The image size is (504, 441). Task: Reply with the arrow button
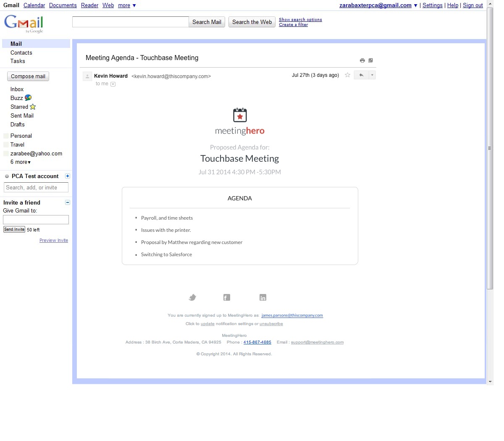pos(361,75)
